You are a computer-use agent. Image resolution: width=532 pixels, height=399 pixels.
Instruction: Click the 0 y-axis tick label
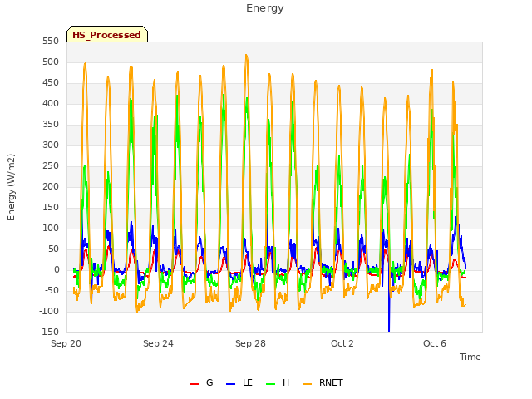[x=57, y=269]
